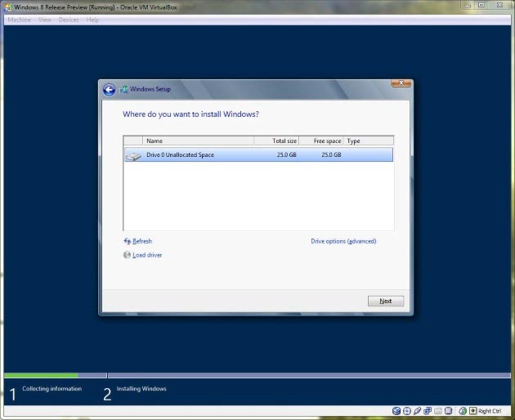Click the drive icon beside Drive 0
This screenshot has height=420, width=515.
(133, 155)
